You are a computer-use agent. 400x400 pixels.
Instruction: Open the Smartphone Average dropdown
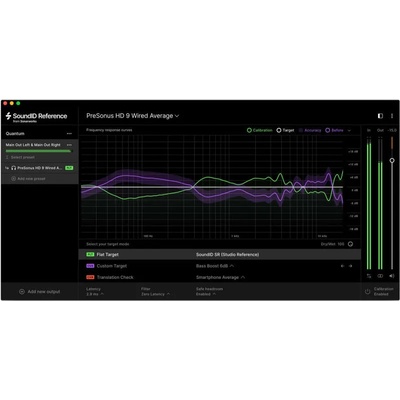[x=221, y=277]
